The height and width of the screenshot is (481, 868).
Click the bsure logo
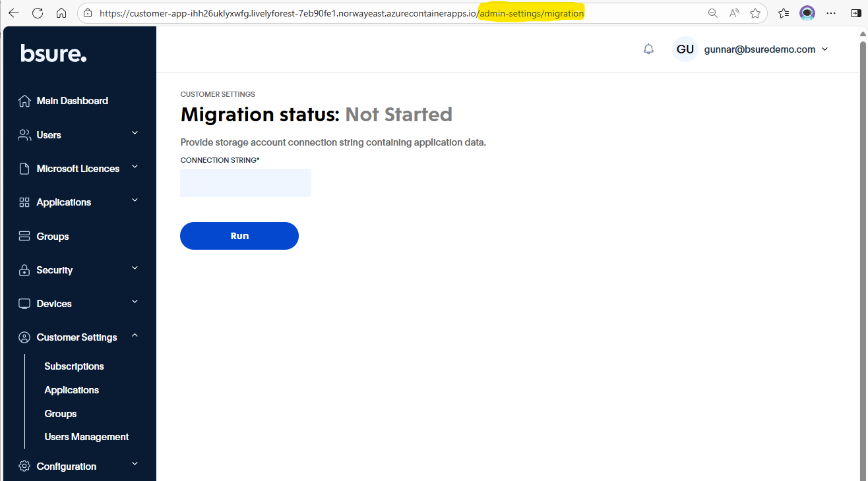point(53,53)
